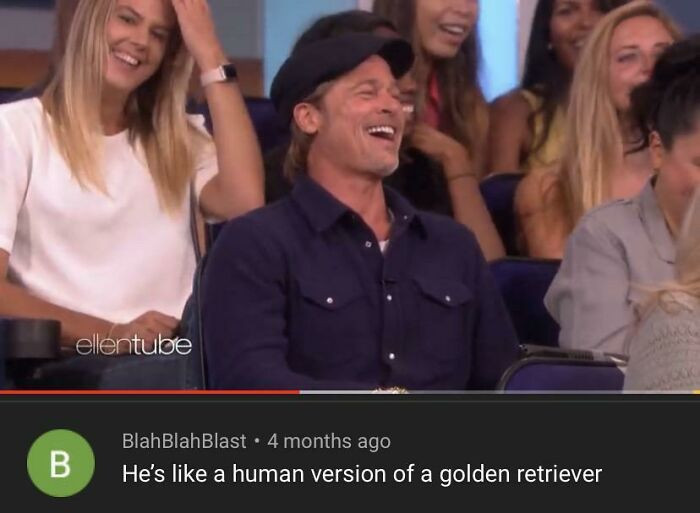Open the green B profile avatar
This screenshot has height=513, width=700.
tap(61, 463)
